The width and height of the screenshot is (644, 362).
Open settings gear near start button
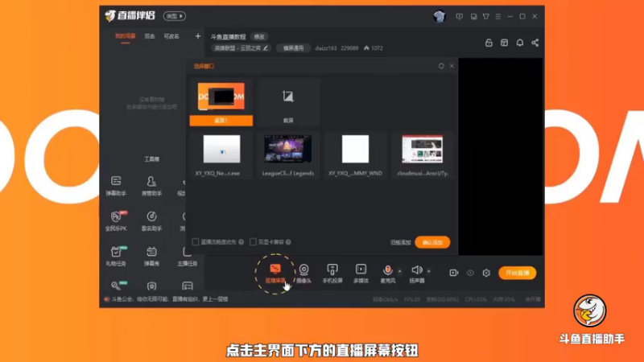click(486, 273)
